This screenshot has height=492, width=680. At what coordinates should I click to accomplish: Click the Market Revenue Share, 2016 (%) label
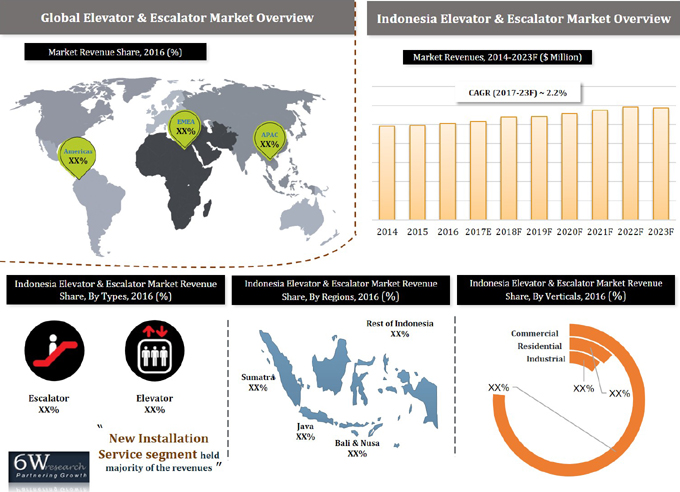click(x=115, y=52)
